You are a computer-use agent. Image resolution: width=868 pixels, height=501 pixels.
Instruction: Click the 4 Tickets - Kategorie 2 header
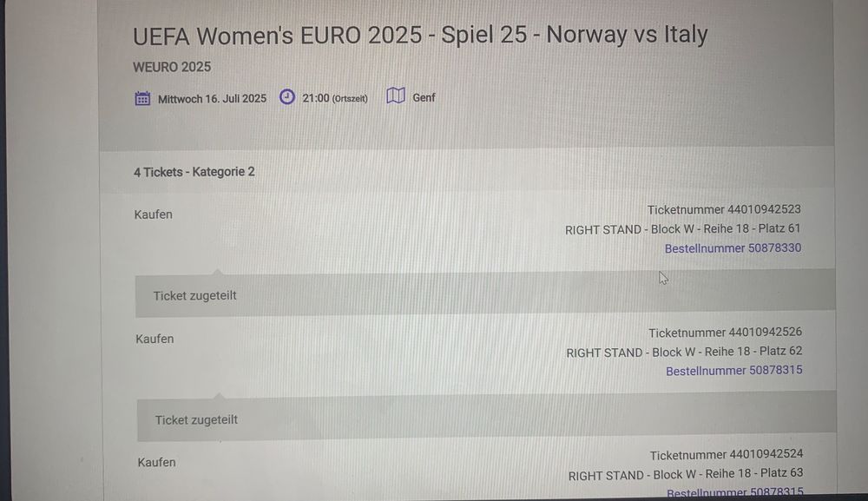tap(194, 172)
